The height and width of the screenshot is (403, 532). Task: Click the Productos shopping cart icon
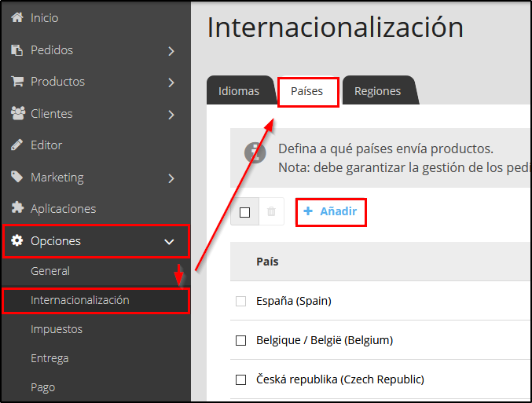coord(17,82)
